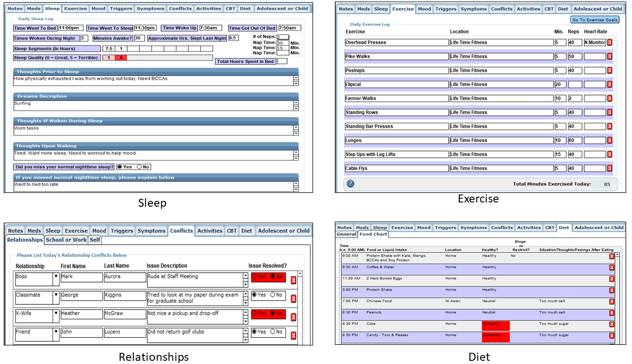Delete the Pike Walks exercise row

pyautogui.click(x=610, y=56)
